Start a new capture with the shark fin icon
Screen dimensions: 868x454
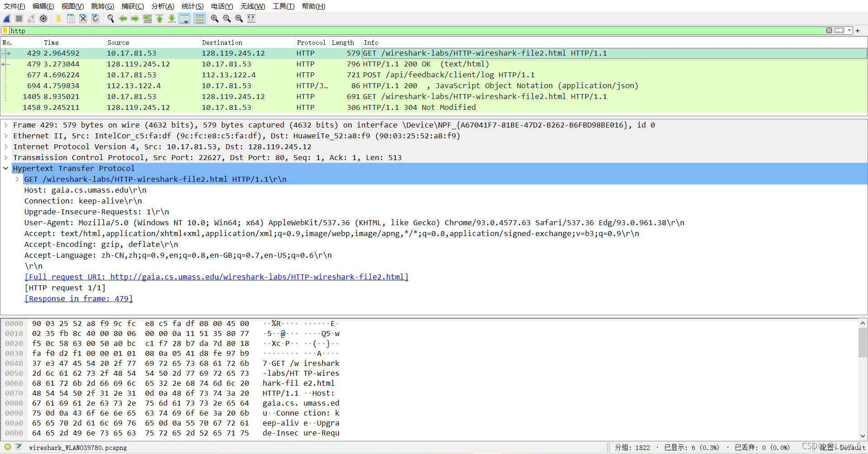tap(6, 19)
